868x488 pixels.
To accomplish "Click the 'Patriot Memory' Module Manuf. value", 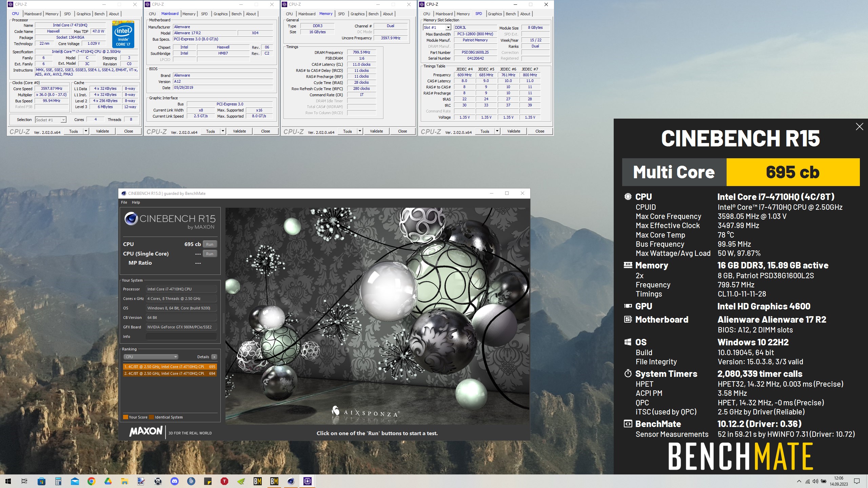I will 475,40.
